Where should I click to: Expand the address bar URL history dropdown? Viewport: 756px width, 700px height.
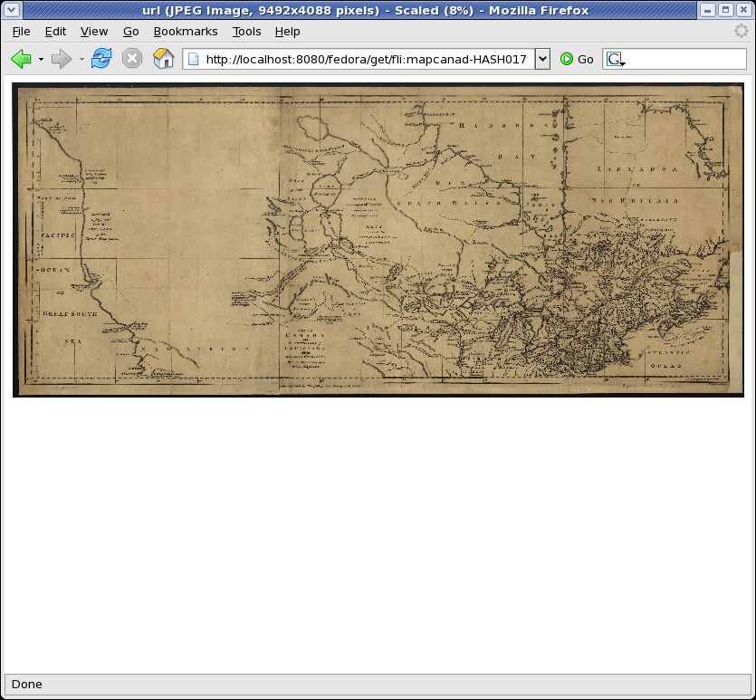coord(542,59)
